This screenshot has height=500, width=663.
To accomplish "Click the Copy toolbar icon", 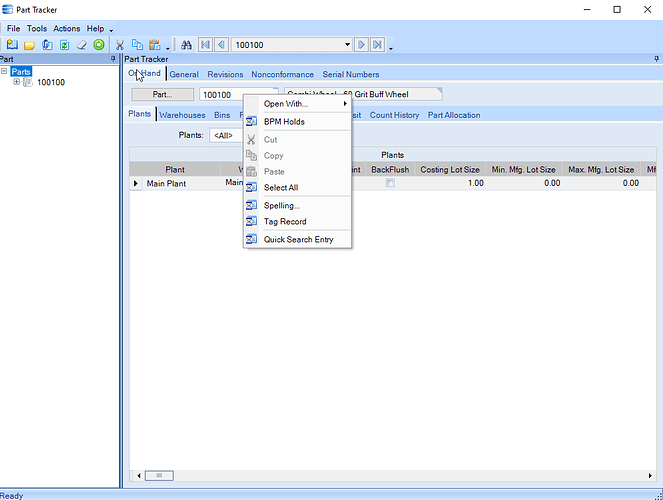I will (137, 45).
